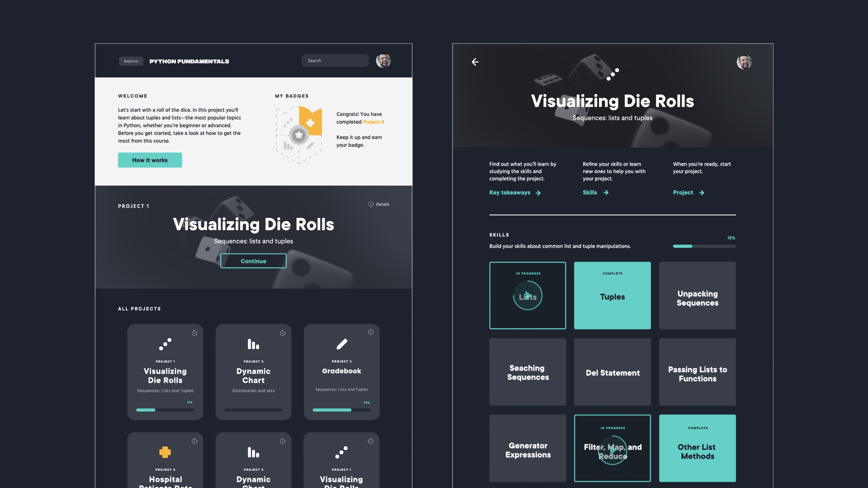Click the Continue button
This screenshot has width=868, height=488.
tap(253, 261)
